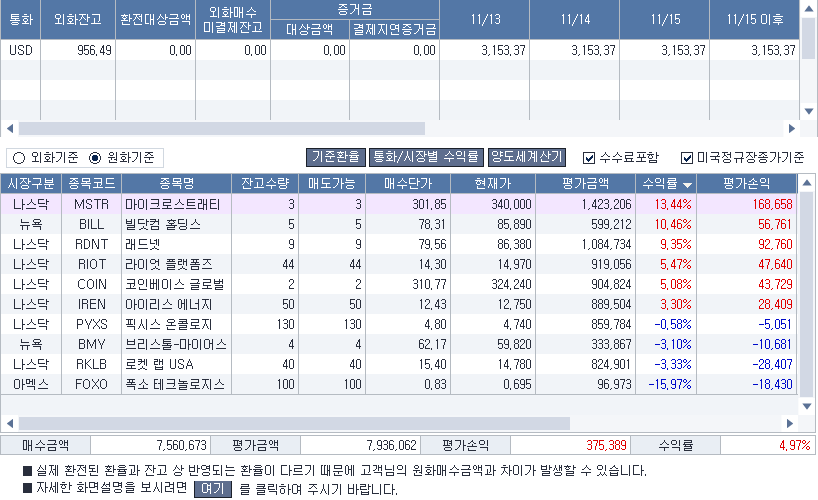The width and height of the screenshot is (818, 500).
Task: Uncheck the 수수료포함 checkbox
Action: 589,158
